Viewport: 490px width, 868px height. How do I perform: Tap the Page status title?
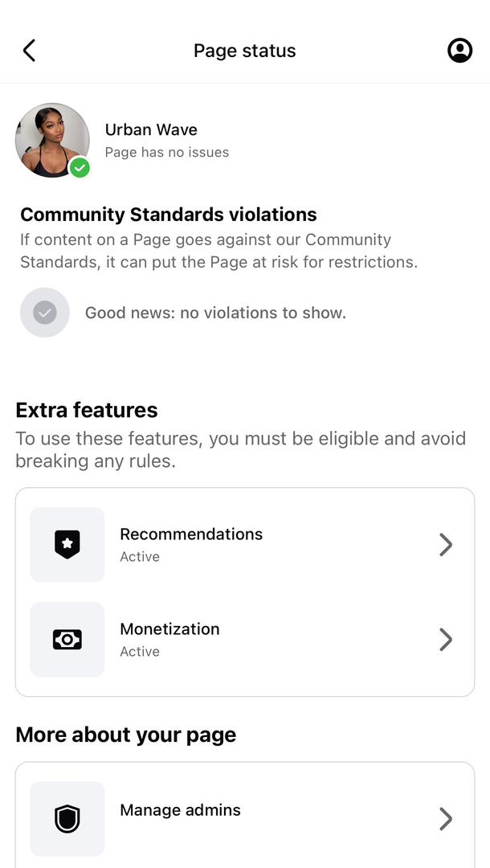click(x=244, y=51)
